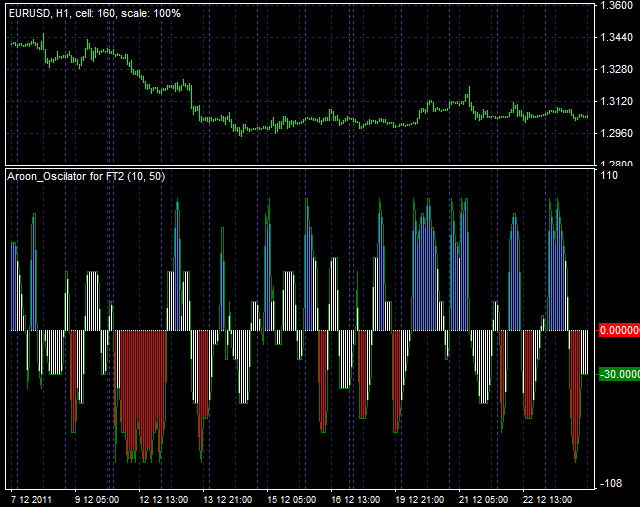Click the -108 oscillator scale label
Viewport: 640px width, 507px height.
pos(611,483)
